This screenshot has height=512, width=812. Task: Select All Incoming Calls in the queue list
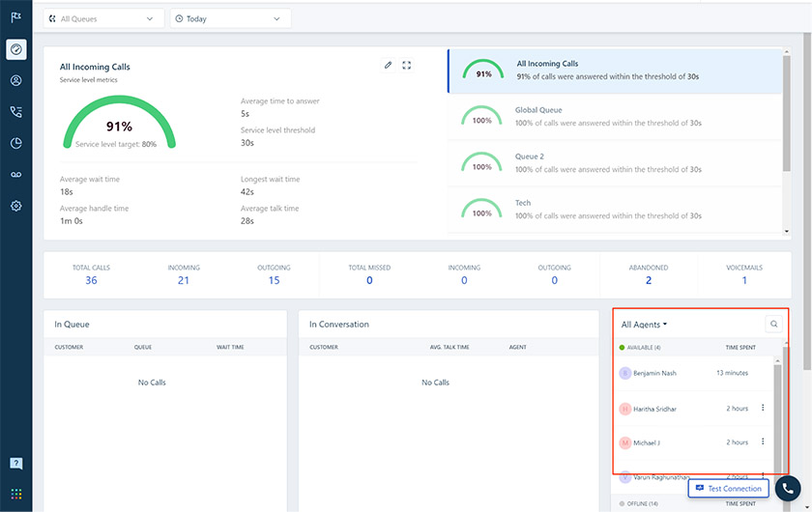pos(615,71)
